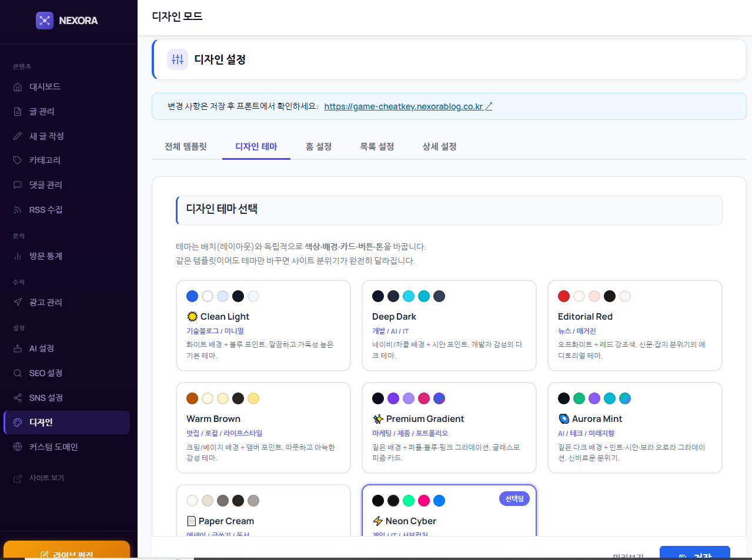752x560 pixels.
Task: Select the Deep Dark theme card
Action: [x=449, y=325]
